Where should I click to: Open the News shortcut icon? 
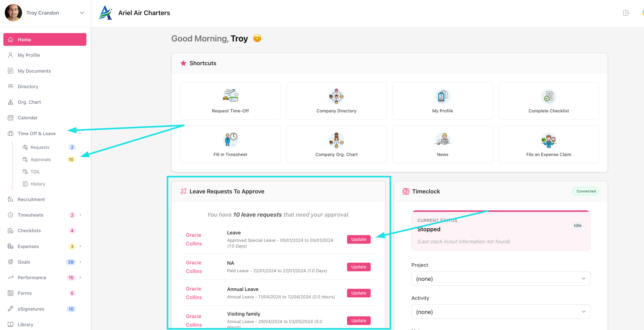[x=442, y=140]
